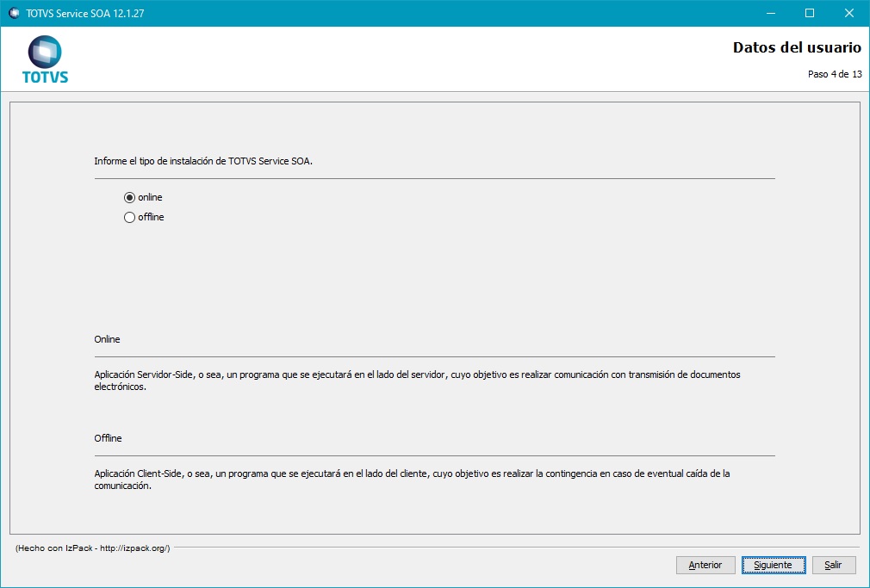This screenshot has height=588, width=870.
Task: Click the "Datos del usuario" heading
Action: (797, 47)
